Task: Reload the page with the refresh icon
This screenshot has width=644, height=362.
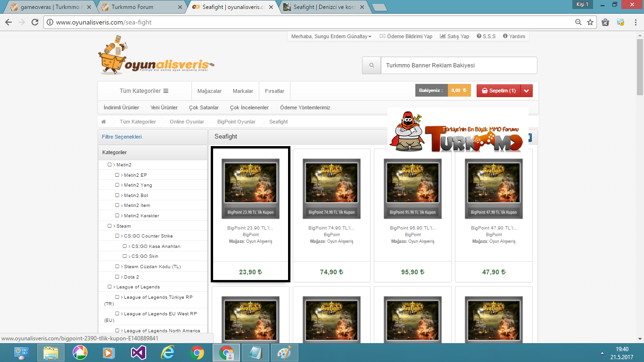Action: pyautogui.click(x=35, y=22)
